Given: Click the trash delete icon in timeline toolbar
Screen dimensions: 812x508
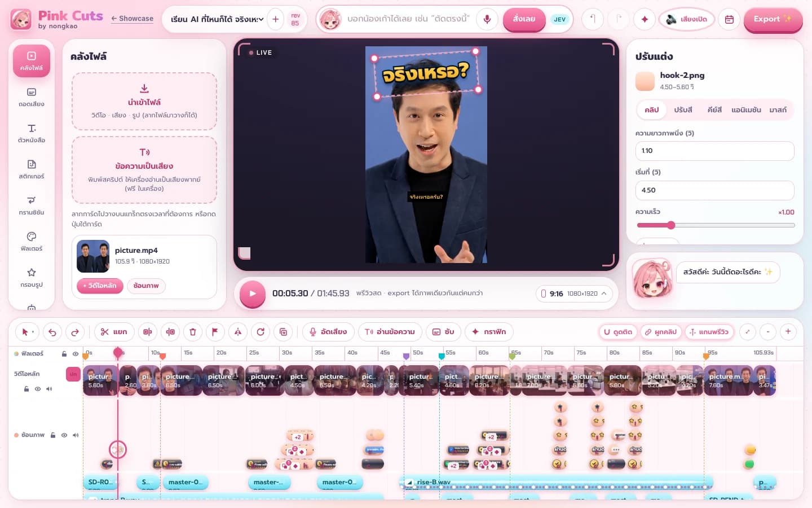Looking at the screenshot, I should point(193,332).
